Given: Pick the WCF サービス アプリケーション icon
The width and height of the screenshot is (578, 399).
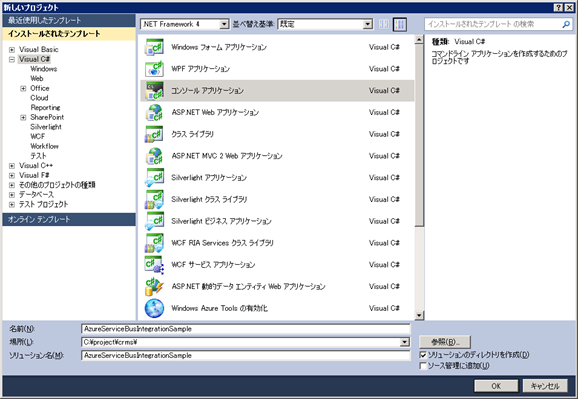Looking at the screenshot, I should tap(154, 264).
